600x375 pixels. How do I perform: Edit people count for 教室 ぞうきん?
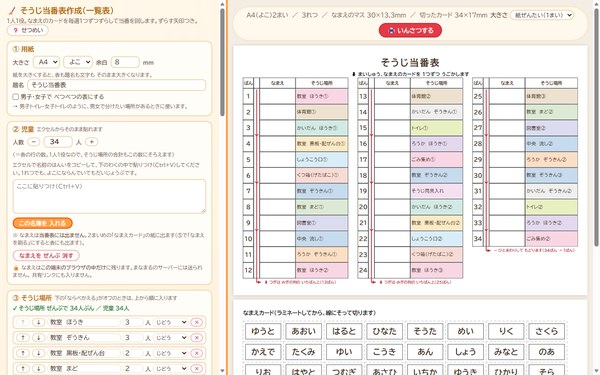133,338
